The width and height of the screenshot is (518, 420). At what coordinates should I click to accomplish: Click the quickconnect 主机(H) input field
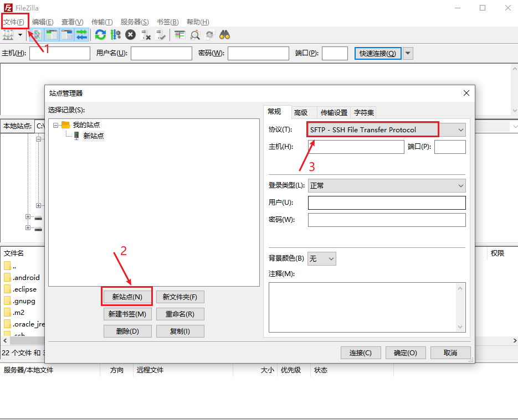point(60,53)
